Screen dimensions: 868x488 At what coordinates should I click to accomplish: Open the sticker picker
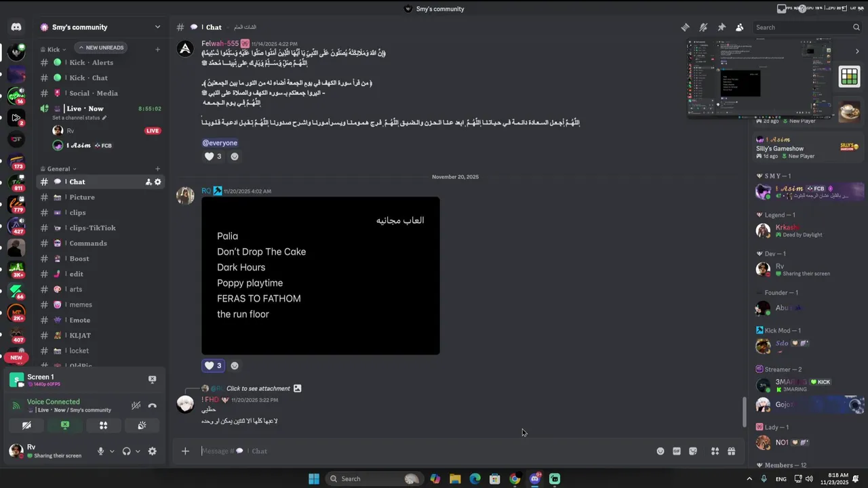(x=693, y=451)
